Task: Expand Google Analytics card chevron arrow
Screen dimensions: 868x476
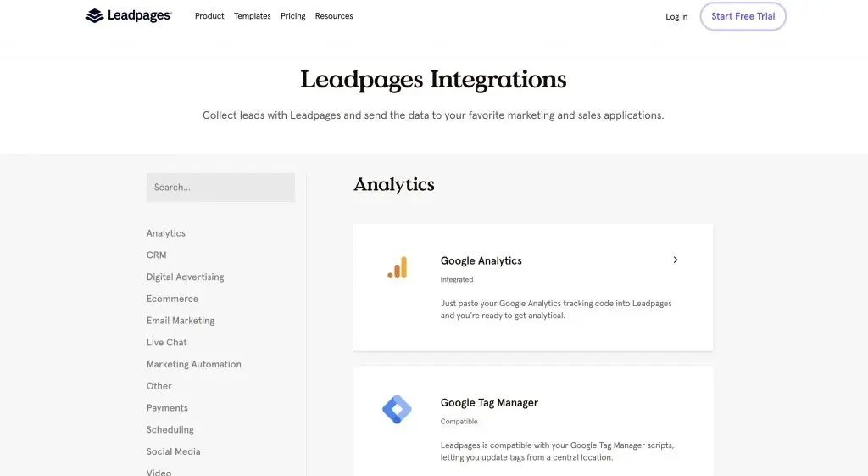Action: [x=675, y=260]
